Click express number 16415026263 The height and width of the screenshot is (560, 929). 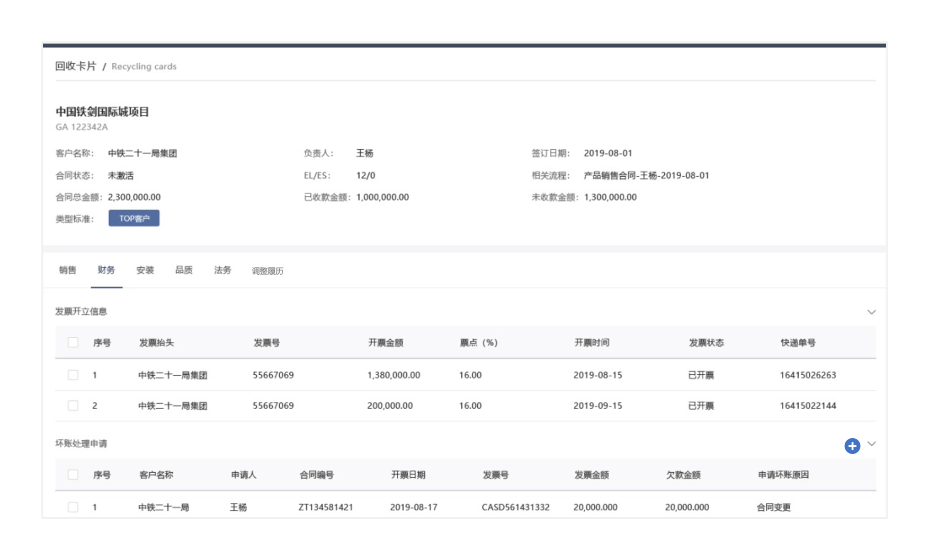[x=807, y=375]
